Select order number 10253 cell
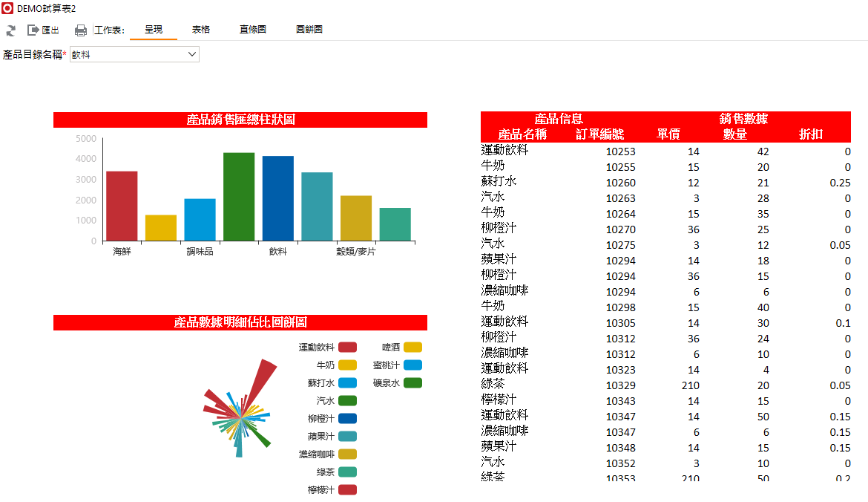 pyautogui.click(x=620, y=151)
